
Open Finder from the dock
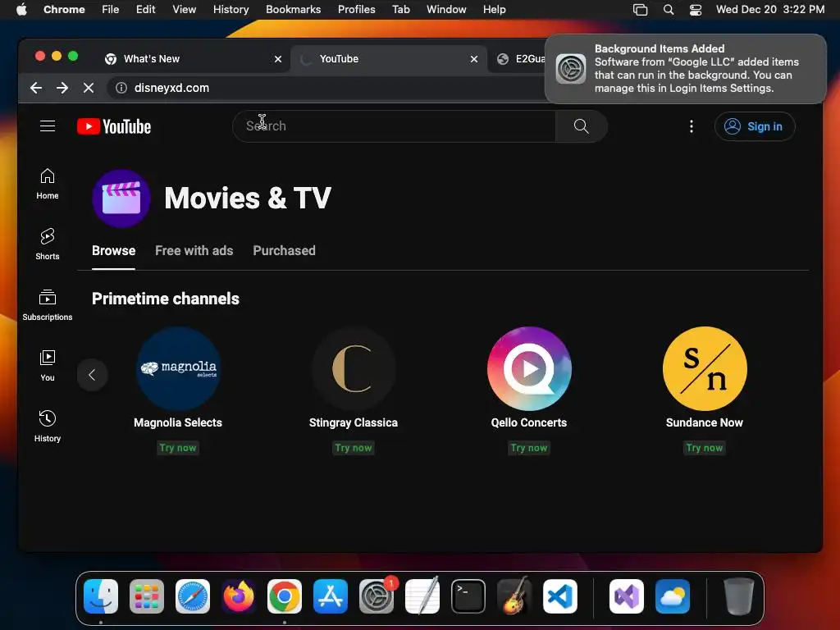click(x=101, y=596)
